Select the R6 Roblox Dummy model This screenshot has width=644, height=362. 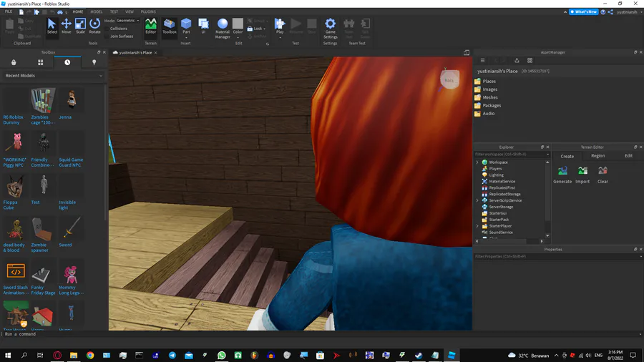pyautogui.click(x=15, y=107)
